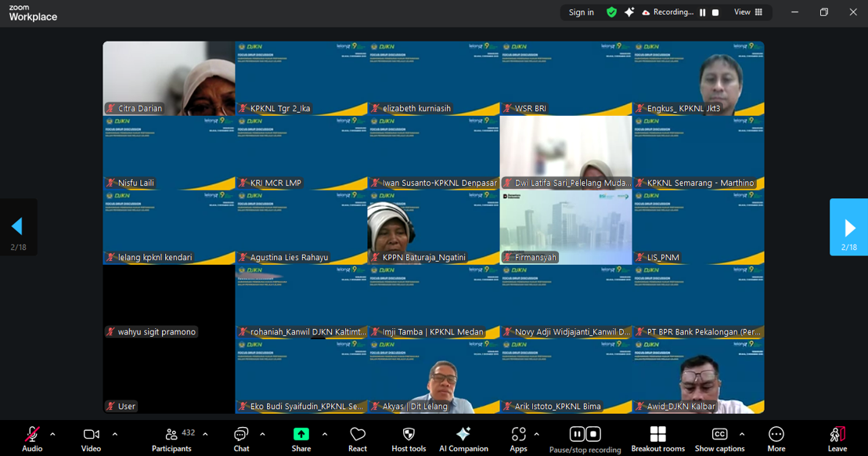This screenshot has width=868, height=456.
Task: Expand video options arrow next to Video
Action: 114,434
